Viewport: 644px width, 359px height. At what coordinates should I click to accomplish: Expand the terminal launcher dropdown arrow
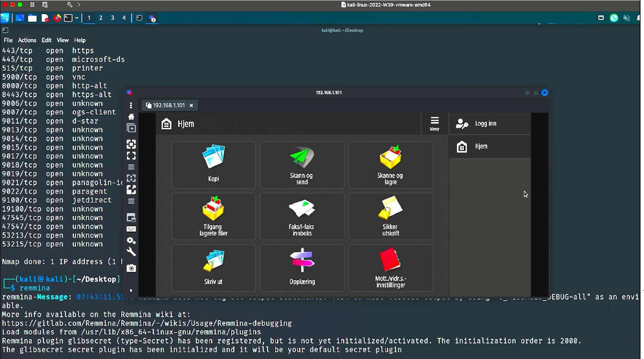tap(77, 18)
